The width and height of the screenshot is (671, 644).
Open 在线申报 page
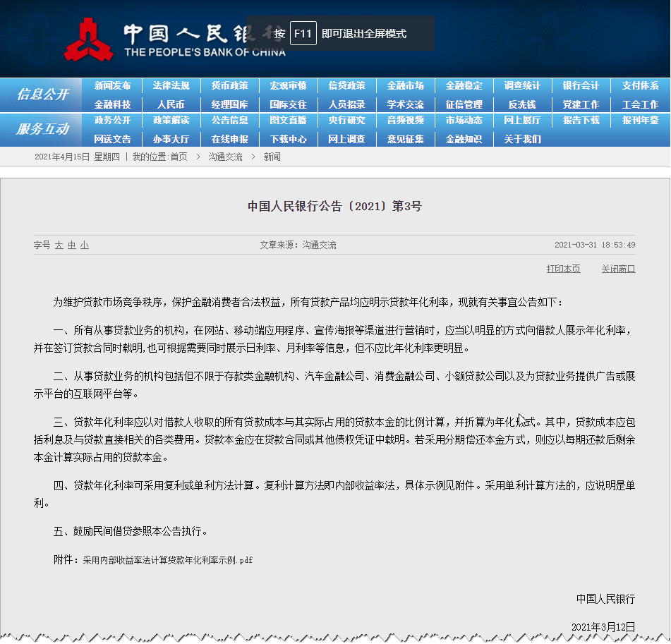(x=230, y=139)
